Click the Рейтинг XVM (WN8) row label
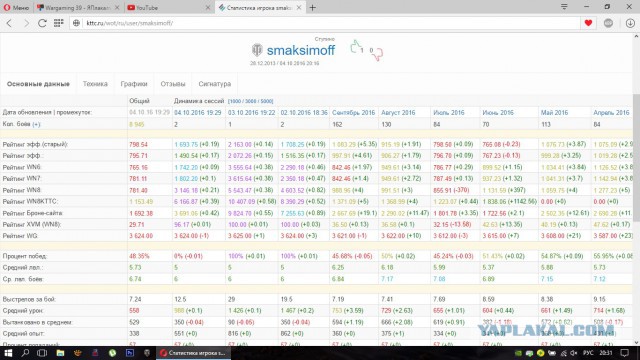 pyautogui.click(x=32, y=224)
